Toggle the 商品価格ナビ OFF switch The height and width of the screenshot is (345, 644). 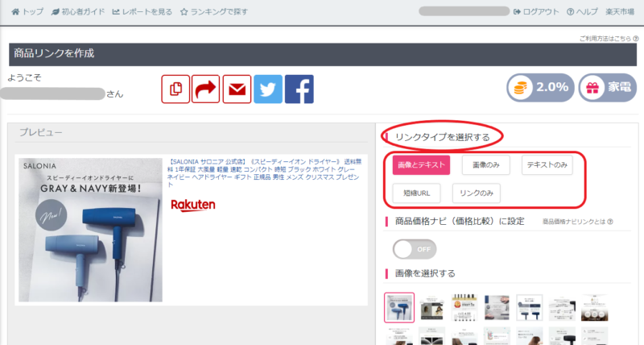coord(415,249)
